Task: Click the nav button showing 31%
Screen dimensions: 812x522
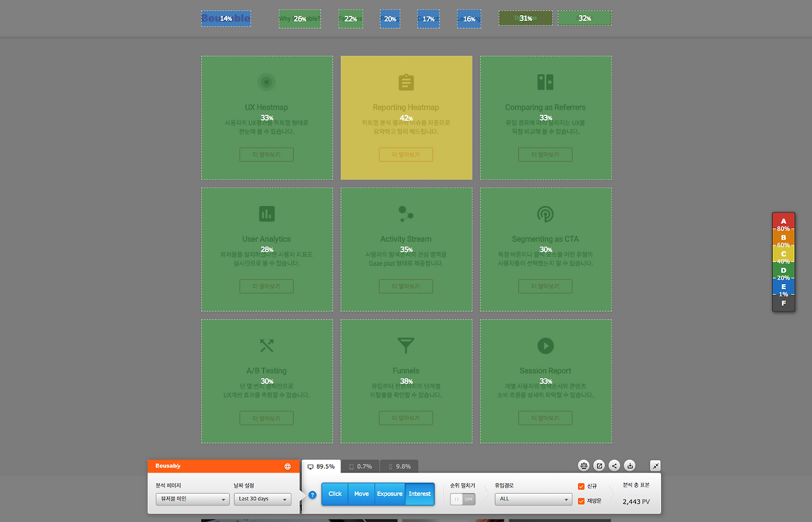Action: [x=525, y=18]
